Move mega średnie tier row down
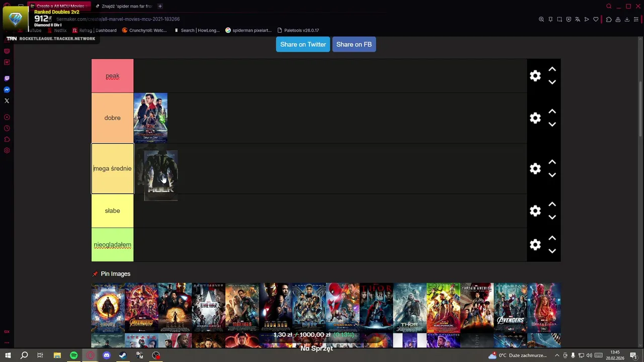Screen dimensions: 644x362 tap(552, 175)
